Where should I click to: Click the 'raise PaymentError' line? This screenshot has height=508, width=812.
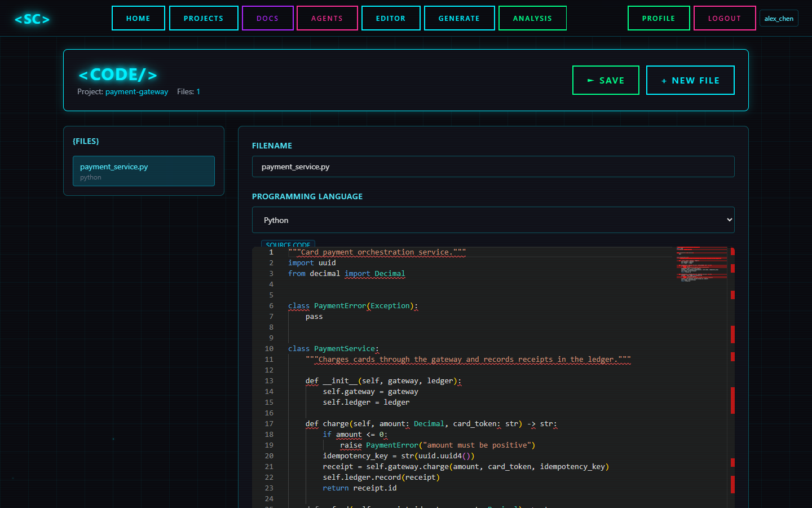pos(438,445)
